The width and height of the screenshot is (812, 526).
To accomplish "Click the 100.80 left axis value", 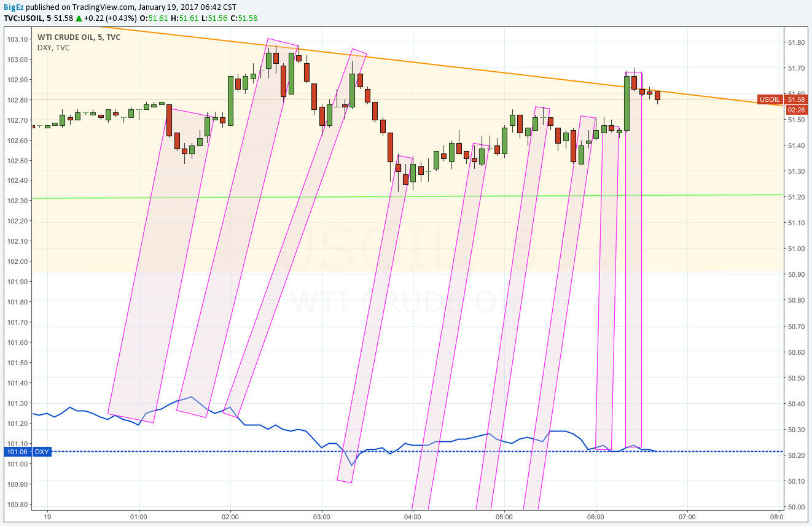I will [x=18, y=505].
